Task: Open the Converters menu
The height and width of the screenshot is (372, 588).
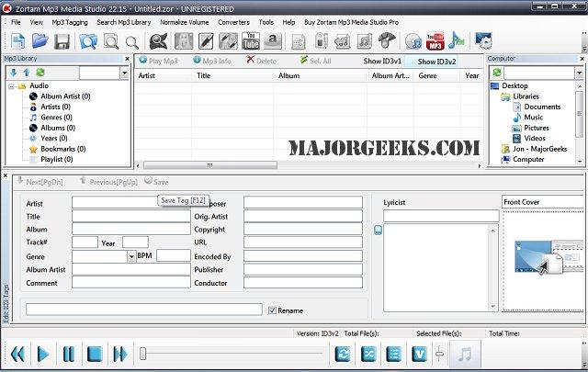Action: click(233, 22)
